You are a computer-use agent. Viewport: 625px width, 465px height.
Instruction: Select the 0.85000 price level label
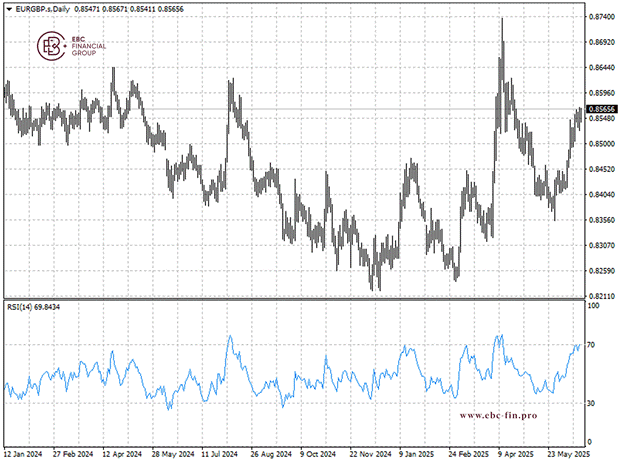click(x=602, y=143)
